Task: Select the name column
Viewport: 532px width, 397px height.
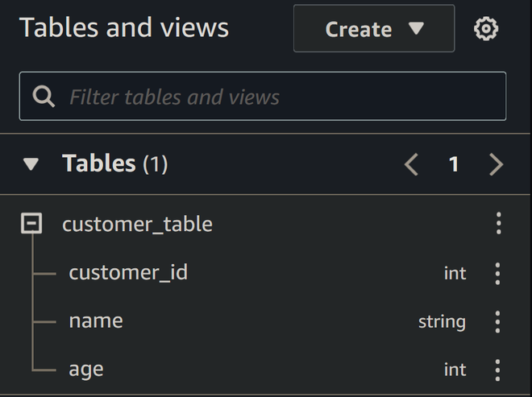Action: (x=96, y=320)
